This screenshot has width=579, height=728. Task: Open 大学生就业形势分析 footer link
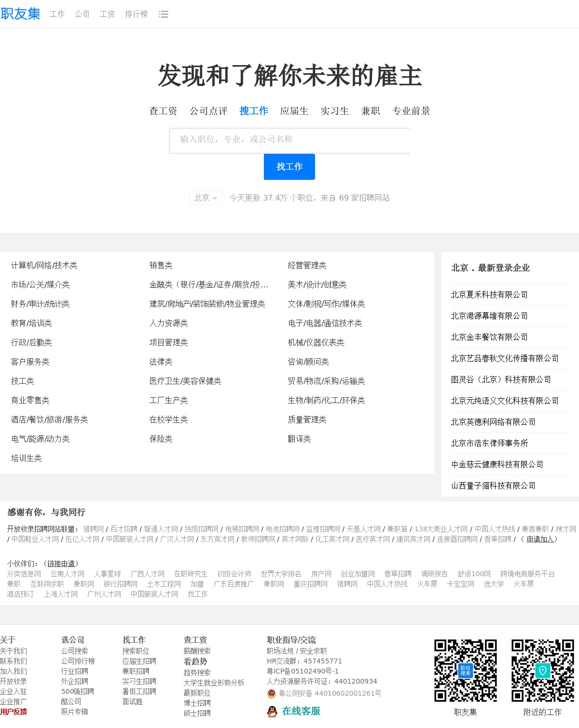pyautogui.click(x=214, y=683)
